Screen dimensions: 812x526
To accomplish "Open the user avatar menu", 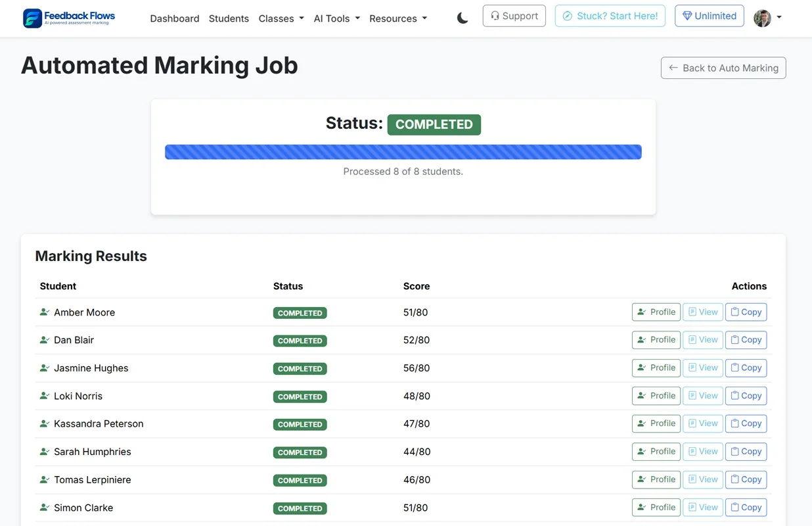I will click(767, 18).
